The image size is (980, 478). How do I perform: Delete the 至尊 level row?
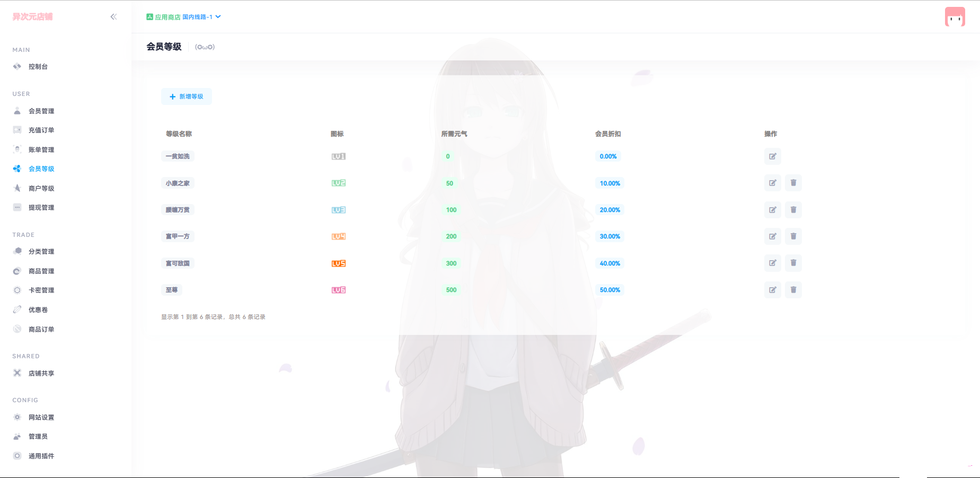coord(793,290)
